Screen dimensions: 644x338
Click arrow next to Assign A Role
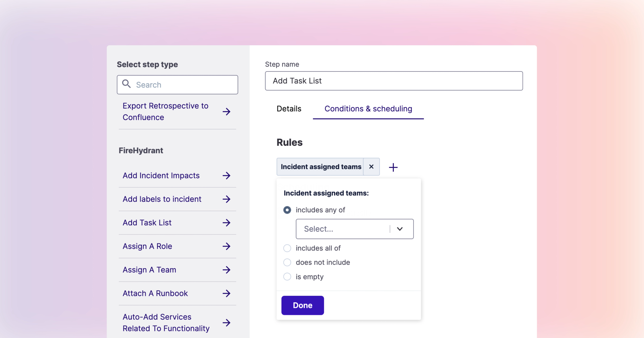(226, 246)
